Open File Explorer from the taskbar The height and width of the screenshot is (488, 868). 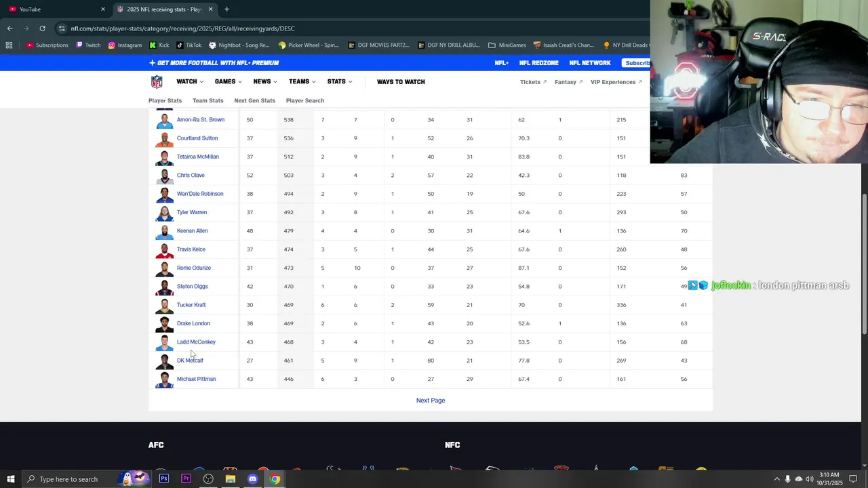tap(231, 479)
